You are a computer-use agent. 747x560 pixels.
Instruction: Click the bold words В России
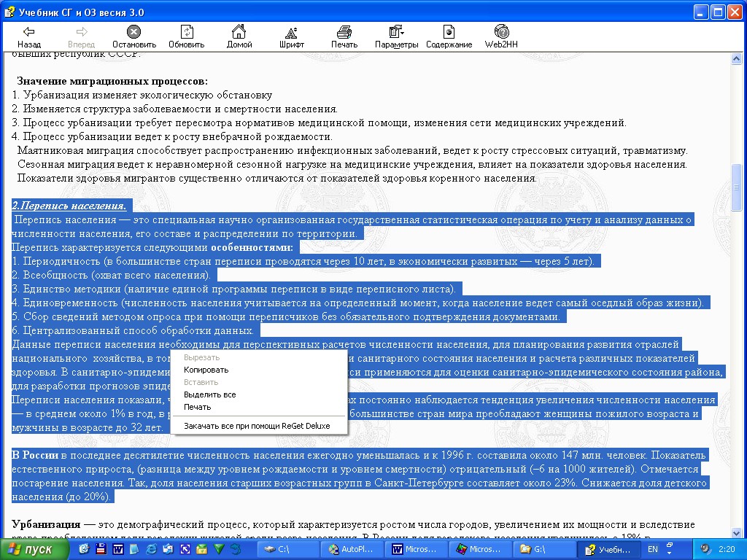35,455
